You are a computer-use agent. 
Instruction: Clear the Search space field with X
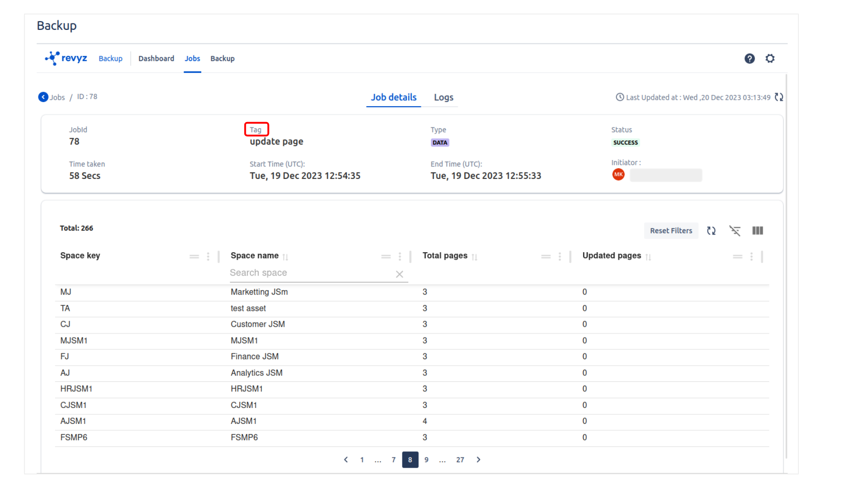[x=399, y=274]
